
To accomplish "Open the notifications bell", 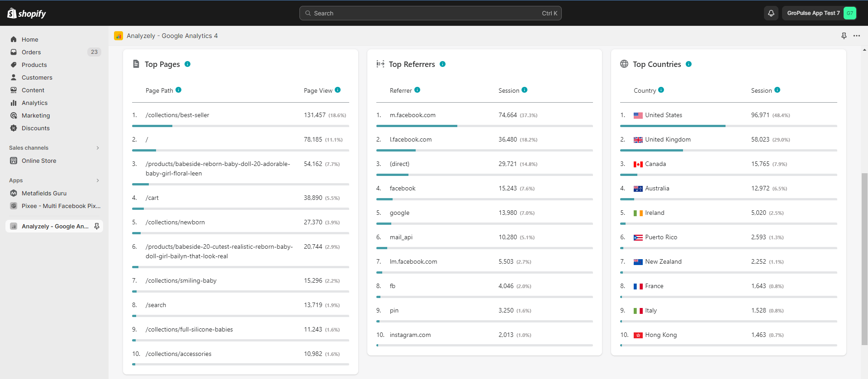I will [x=771, y=13].
